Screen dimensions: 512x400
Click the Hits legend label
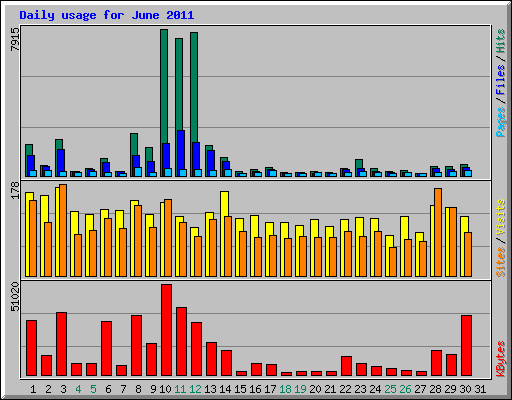[500, 41]
